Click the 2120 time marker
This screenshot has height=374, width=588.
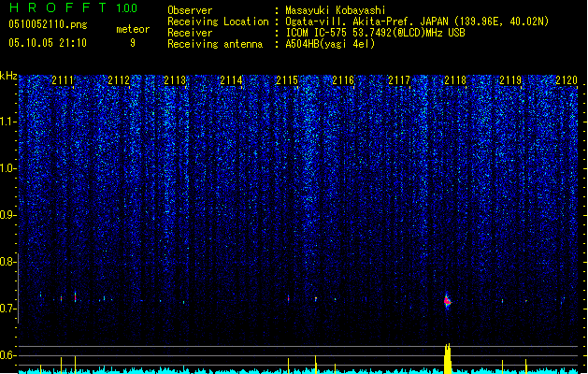click(566, 80)
